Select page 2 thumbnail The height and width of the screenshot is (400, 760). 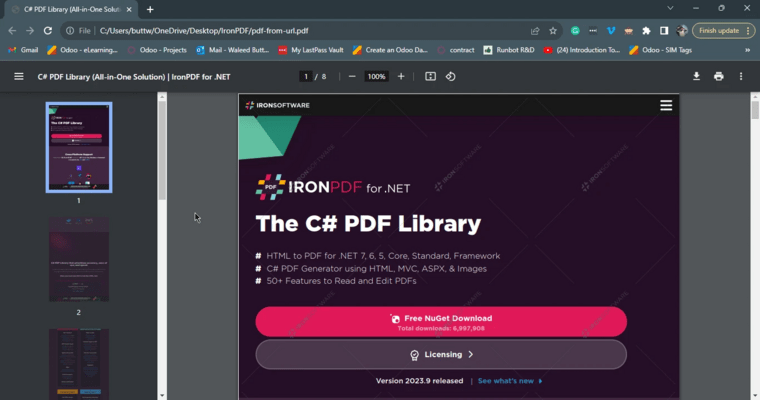click(x=79, y=259)
